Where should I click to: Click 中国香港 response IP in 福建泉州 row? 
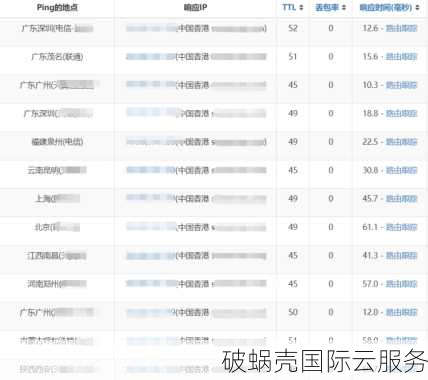[x=196, y=142]
